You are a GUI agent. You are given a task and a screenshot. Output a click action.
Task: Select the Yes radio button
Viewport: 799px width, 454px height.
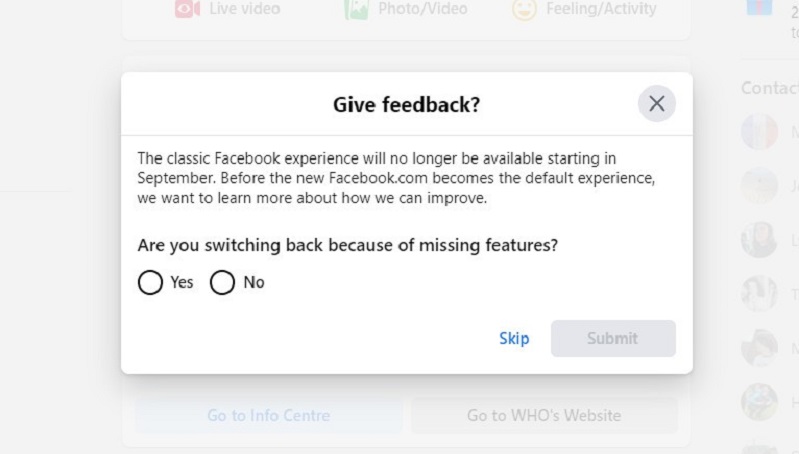click(150, 283)
